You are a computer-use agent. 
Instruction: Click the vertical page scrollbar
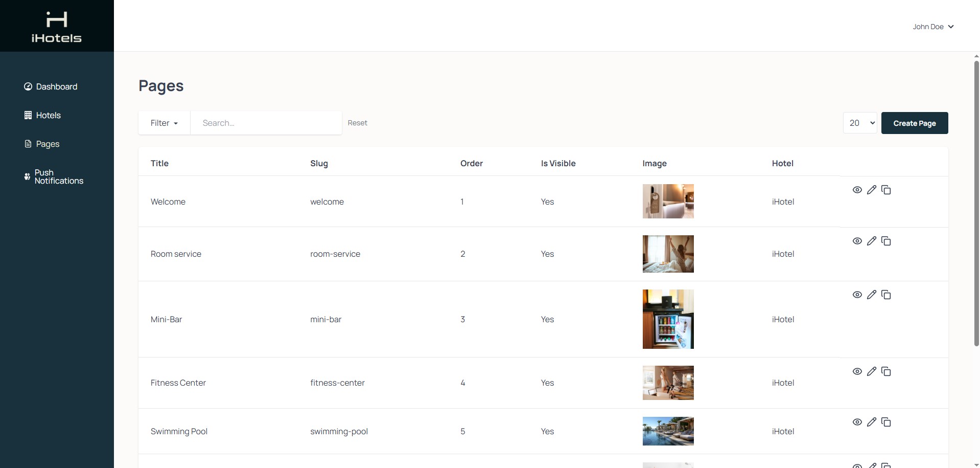tap(976, 205)
